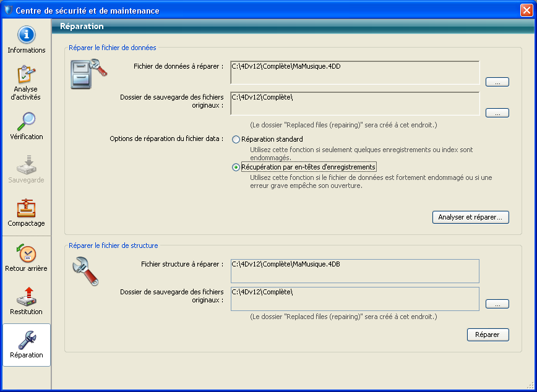The width and height of the screenshot is (537, 392).
Task: Click the Analyser et réparer button
Action: [x=470, y=217]
